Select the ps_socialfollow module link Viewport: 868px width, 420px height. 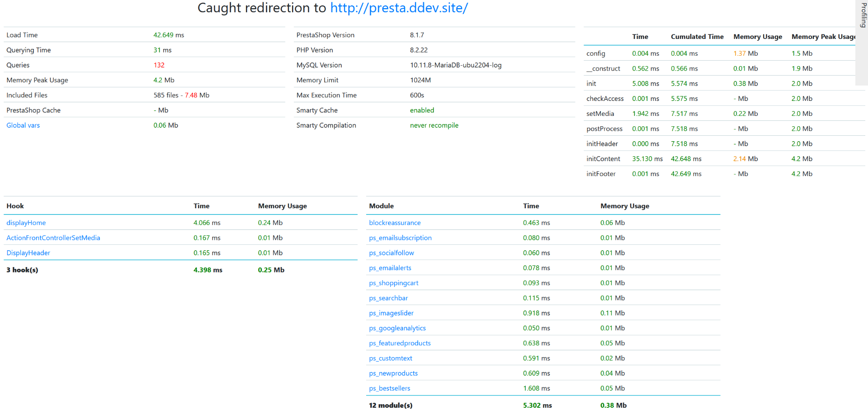tap(392, 253)
